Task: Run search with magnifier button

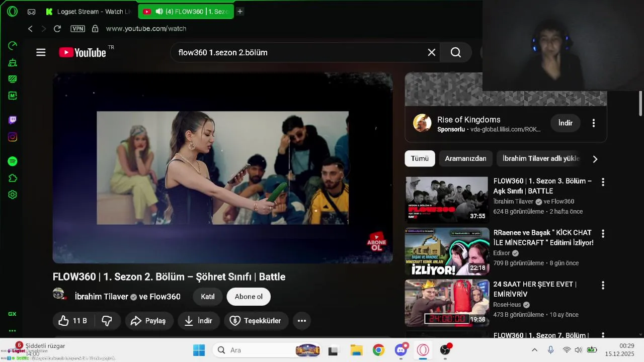Action: pos(456,52)
